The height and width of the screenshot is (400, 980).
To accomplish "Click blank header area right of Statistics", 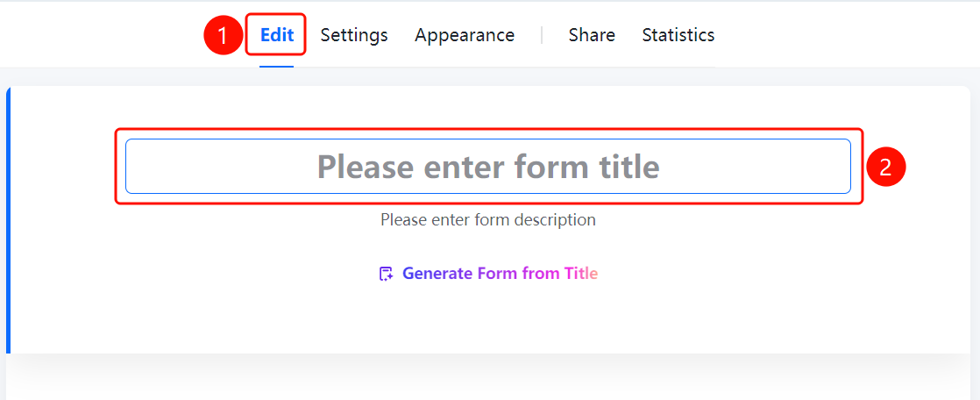I will [844, 35].
